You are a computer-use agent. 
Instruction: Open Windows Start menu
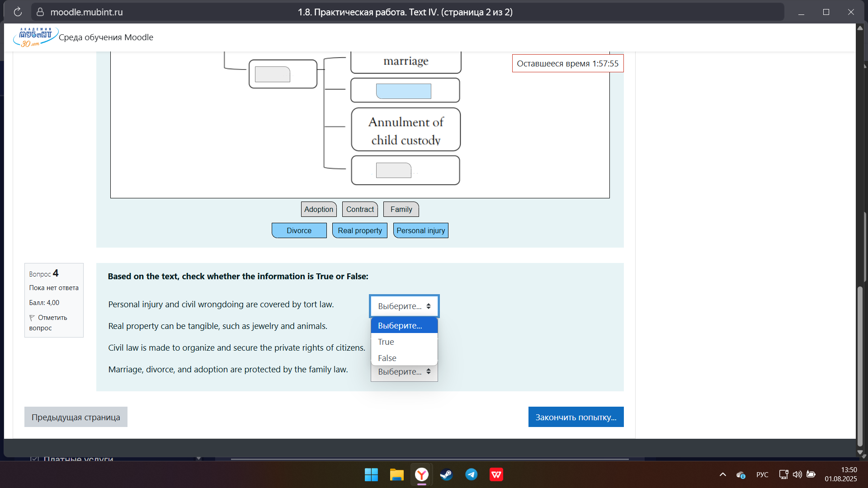[x=371, y=474]
